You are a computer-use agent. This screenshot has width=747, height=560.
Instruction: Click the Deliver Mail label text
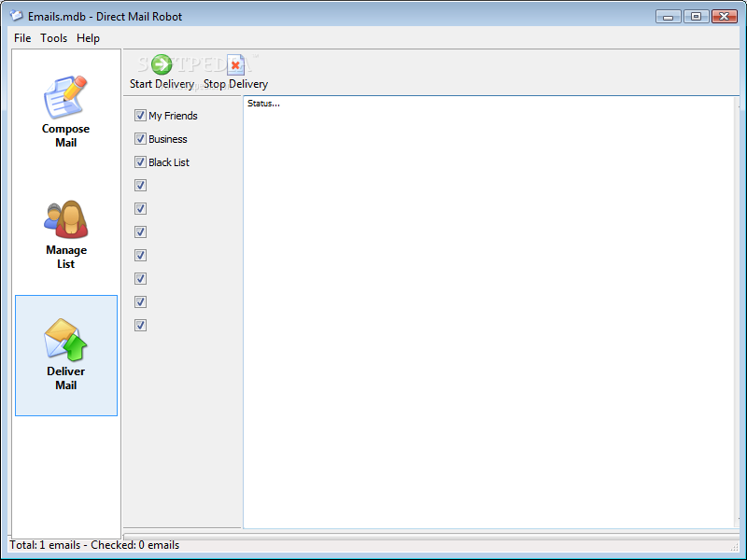(65, 378)
